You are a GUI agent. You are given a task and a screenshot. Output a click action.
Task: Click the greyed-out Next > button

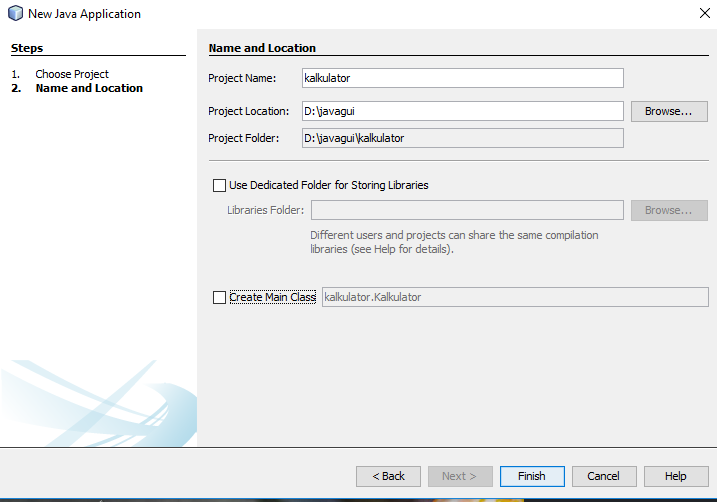[x=460, y=476]
